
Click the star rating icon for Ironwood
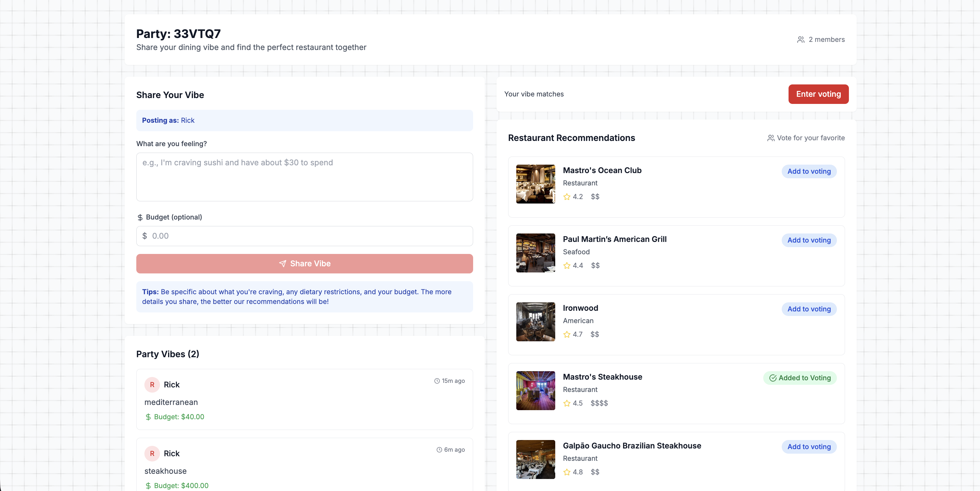click(567, 334)
